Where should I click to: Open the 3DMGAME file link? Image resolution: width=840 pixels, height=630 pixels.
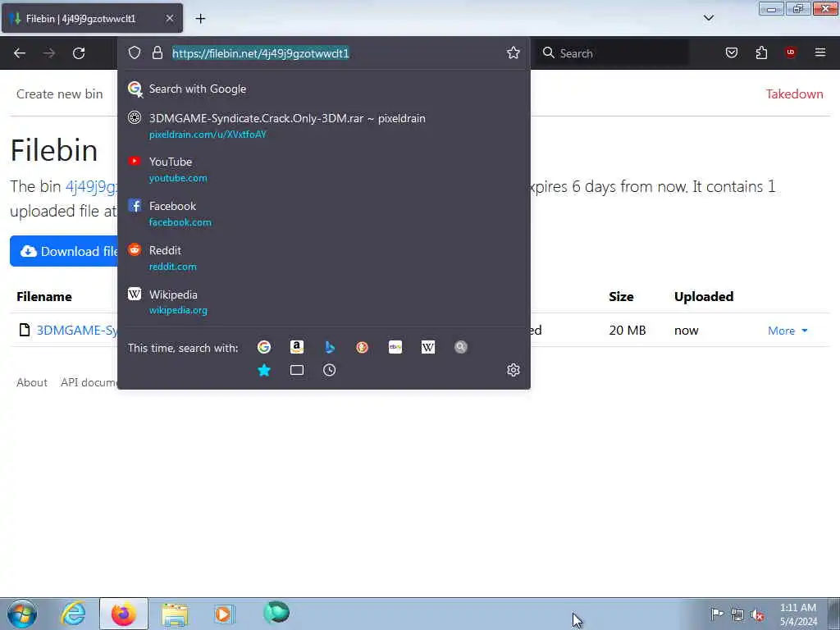coord(76,330)
